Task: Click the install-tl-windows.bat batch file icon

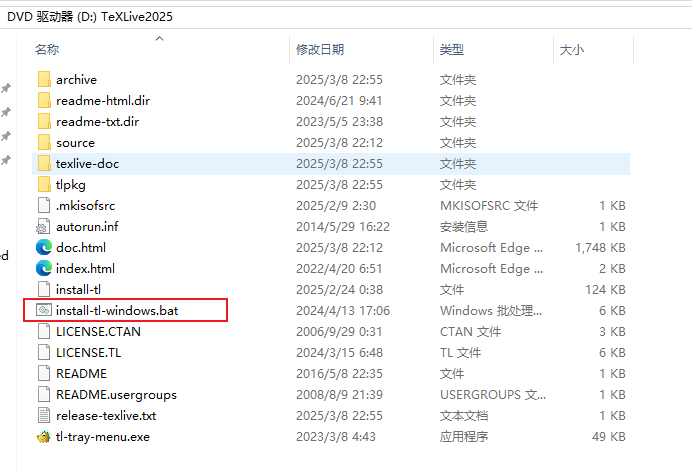Action: pos(44,311)
